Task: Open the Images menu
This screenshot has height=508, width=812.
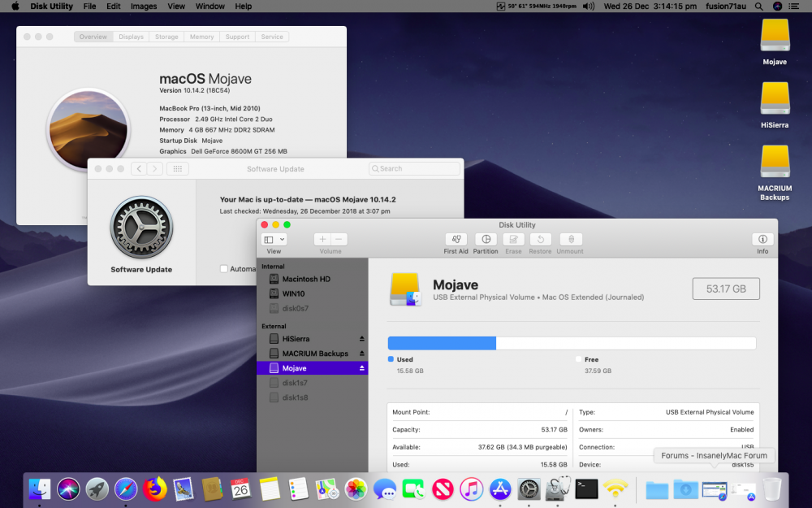Action: point(144,7)
